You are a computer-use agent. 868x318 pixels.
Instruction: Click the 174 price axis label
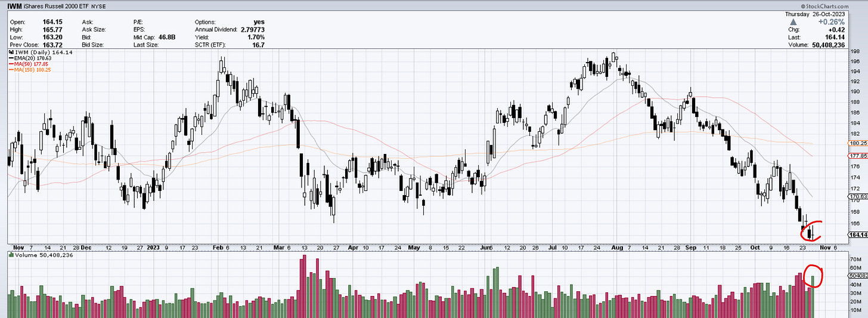point(854,177)
